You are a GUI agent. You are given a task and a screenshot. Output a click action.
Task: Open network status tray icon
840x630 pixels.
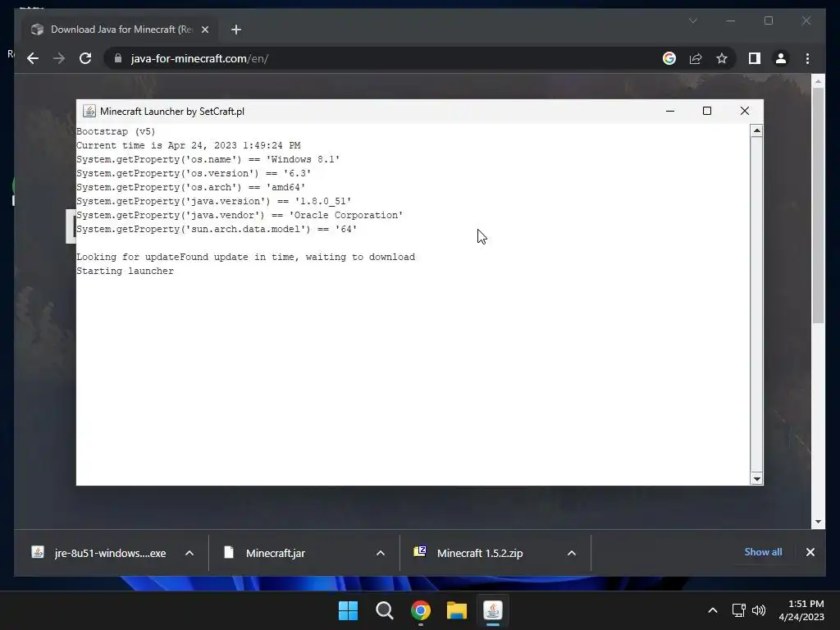pyautogui.click(x=739, y=610)
